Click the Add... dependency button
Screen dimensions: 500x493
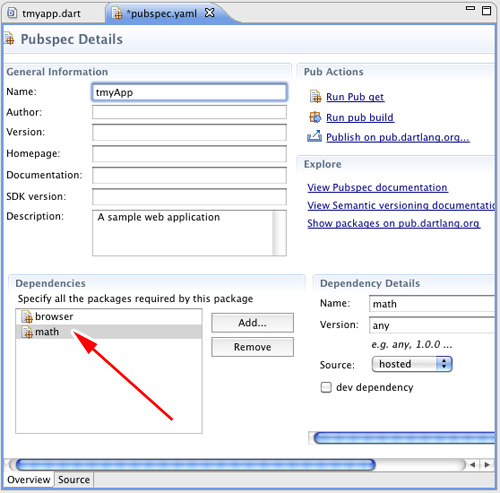[252, 323]
